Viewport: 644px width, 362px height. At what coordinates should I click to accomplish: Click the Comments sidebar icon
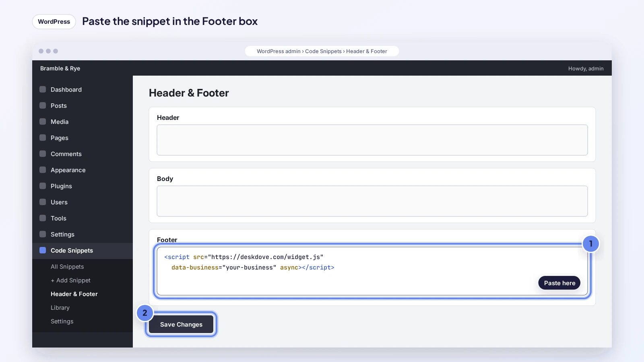coord(43,154)
